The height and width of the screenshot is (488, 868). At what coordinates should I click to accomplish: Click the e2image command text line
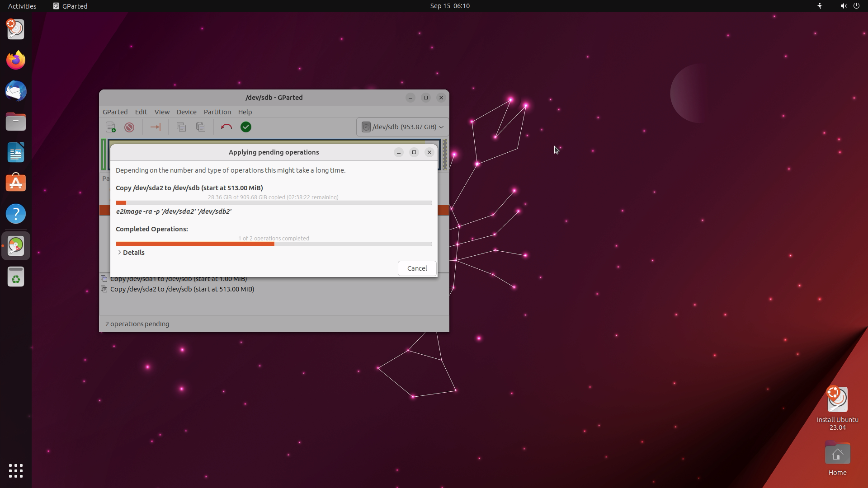174,211
